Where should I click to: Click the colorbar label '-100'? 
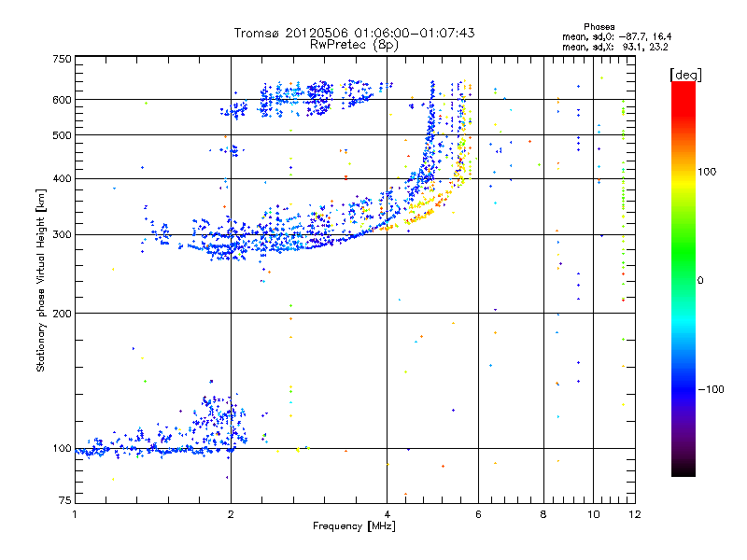tap(712, 389)
